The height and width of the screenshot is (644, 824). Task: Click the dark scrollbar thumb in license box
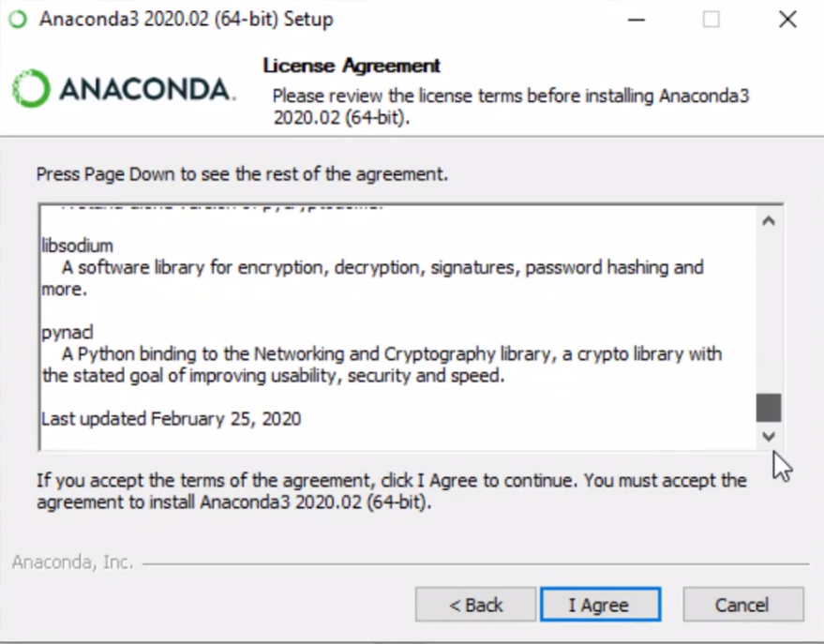coord(769,408)
